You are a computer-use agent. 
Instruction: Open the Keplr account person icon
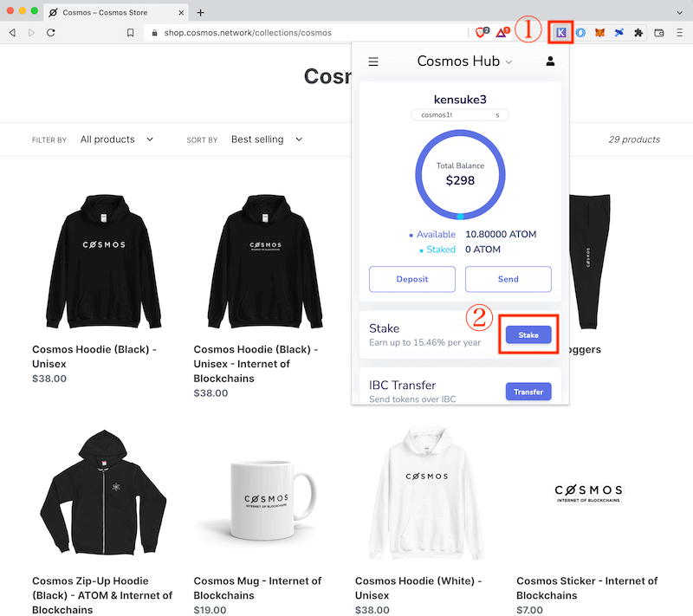(x=550, y=61)
